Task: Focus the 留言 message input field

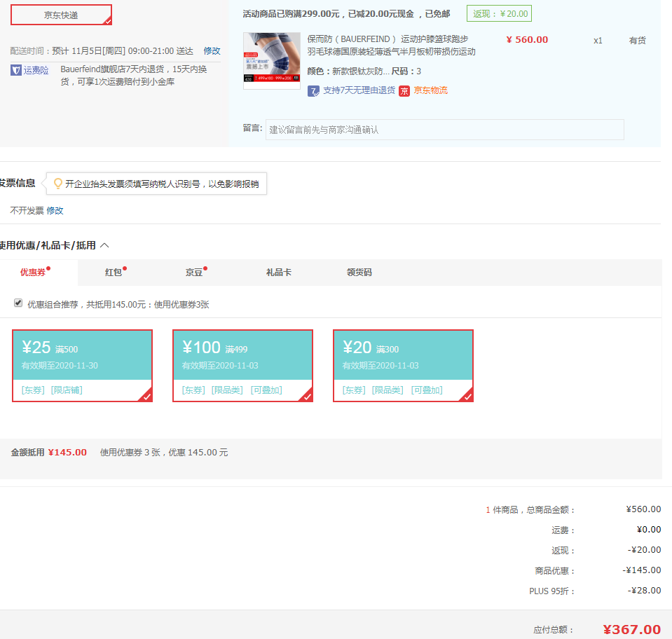Action: click(445, 130)
